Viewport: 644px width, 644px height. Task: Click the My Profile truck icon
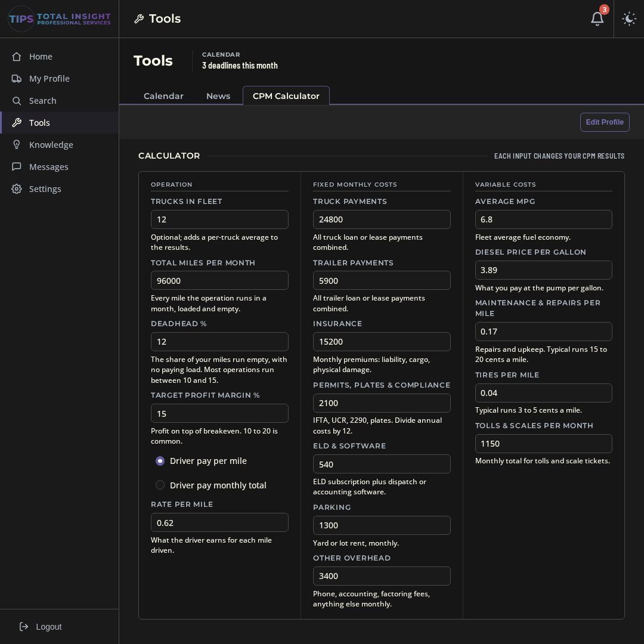pyautogui.click(x=17, y=79)
